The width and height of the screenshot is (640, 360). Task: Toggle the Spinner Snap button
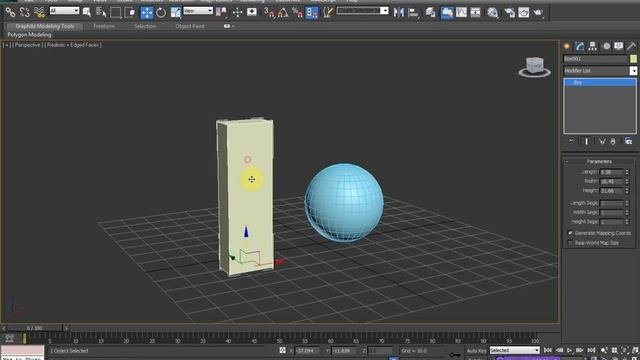pos(312,13)
